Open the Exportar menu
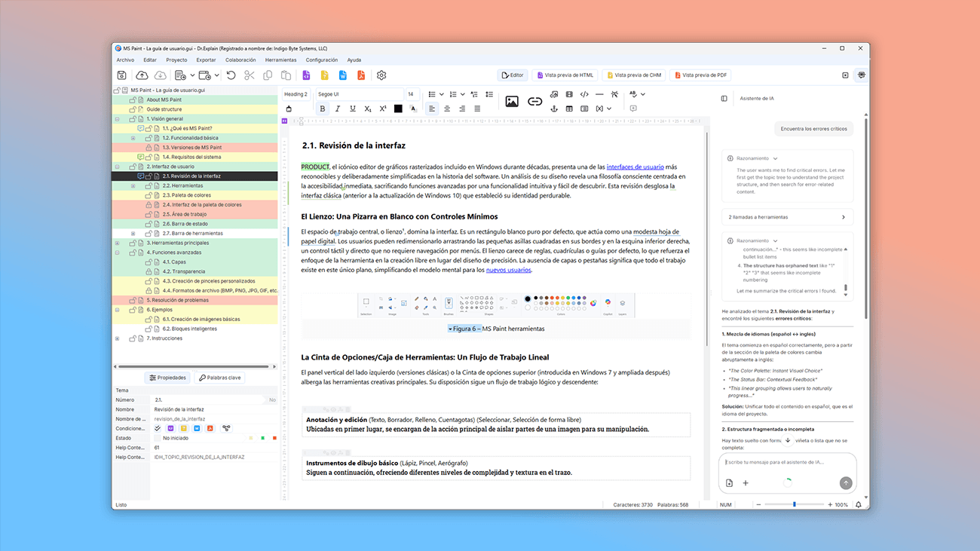This screenshot has width=980, height=551. pos(206,60)
